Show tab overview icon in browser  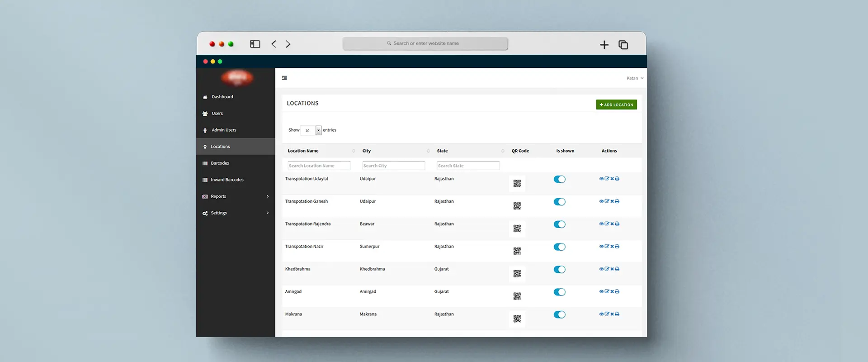pyautogui.click(x=623, y=45)
